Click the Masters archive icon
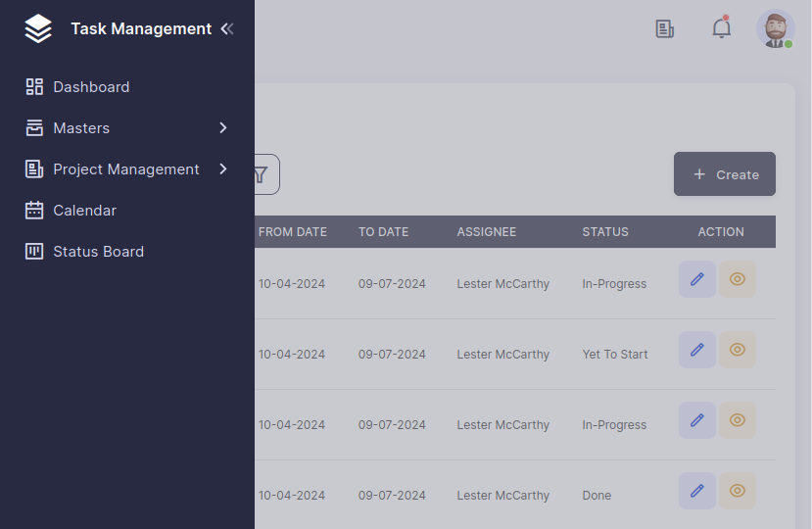The height and width of the screenshot is (529, 812). tap(34, 127)
